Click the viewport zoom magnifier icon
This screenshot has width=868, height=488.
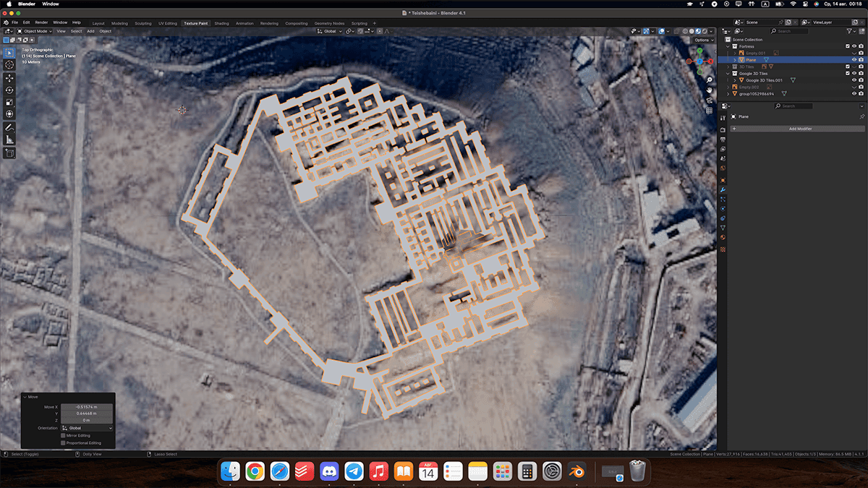point(710,80)
